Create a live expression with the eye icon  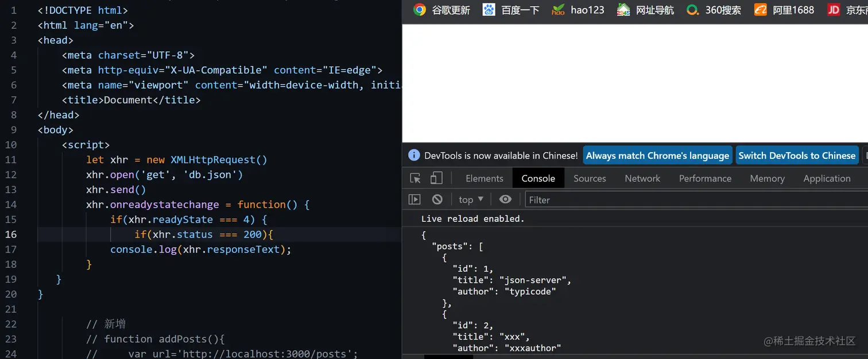pos(505,200)
